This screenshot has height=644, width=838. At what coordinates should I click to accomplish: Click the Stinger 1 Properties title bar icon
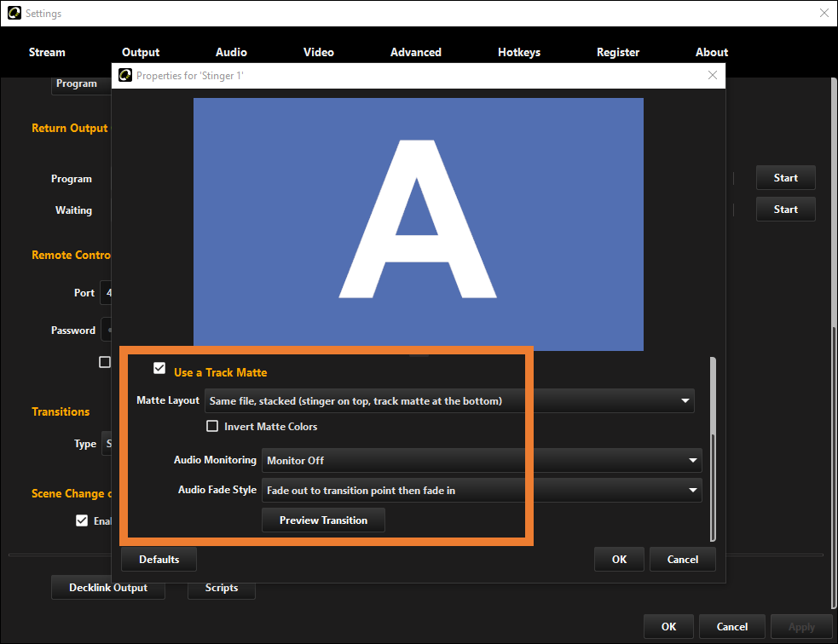(124, 76)
